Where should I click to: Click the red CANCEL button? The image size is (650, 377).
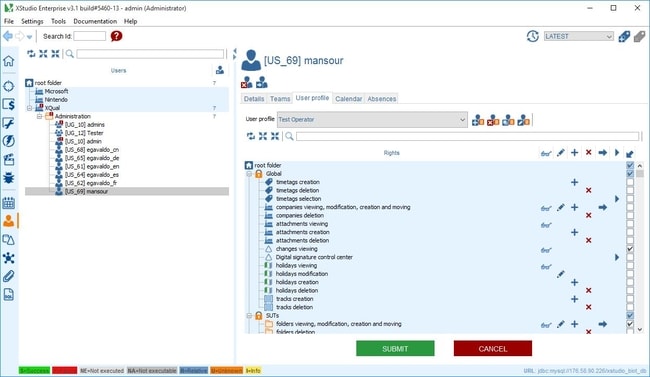pos(493,348)
